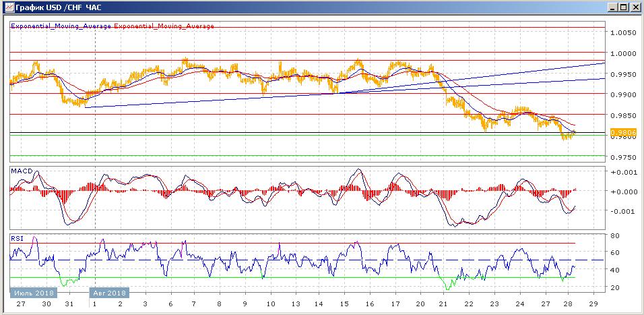Click the RSI 20 axis label

615,287
